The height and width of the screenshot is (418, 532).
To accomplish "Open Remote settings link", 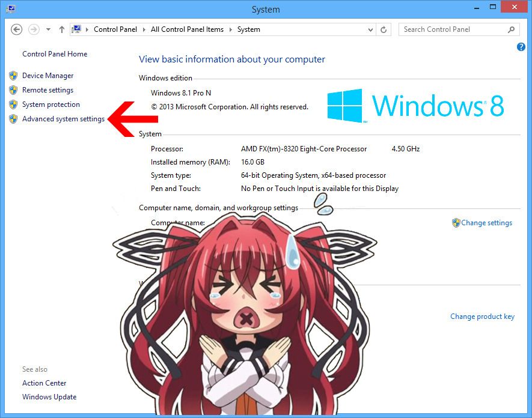I will 48,90.
